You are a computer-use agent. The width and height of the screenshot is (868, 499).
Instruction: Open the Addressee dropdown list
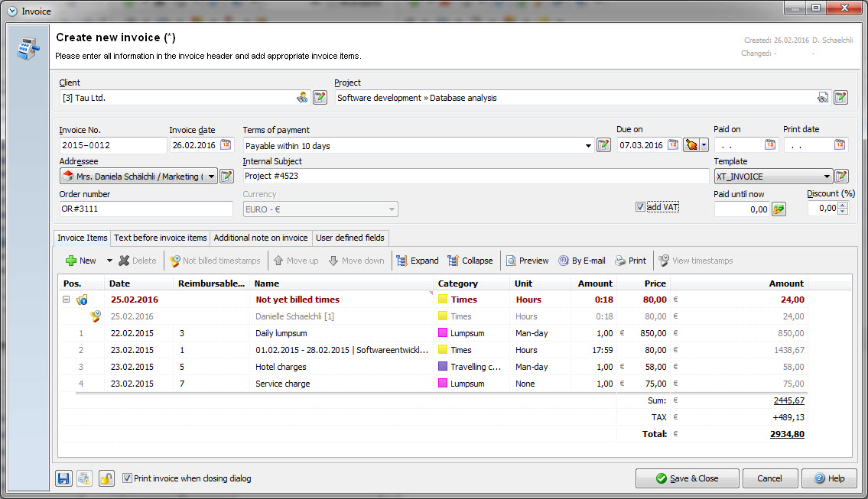[211, 177]
